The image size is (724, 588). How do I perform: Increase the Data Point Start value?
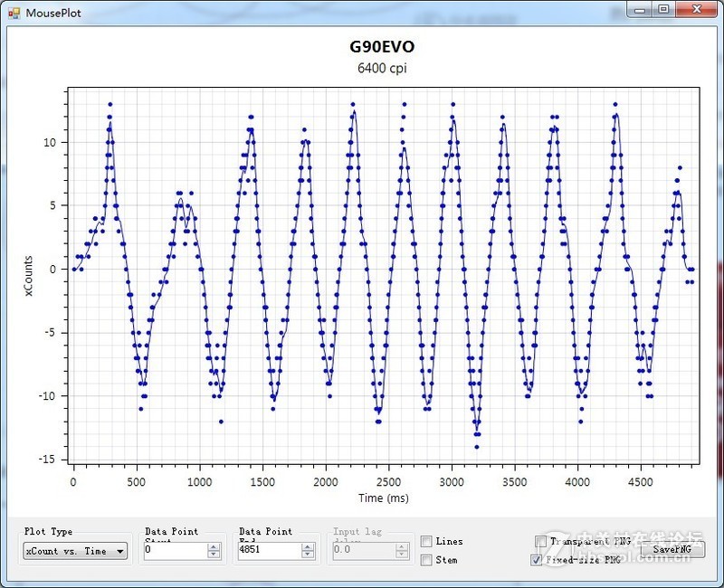click(x=214, y=546)
